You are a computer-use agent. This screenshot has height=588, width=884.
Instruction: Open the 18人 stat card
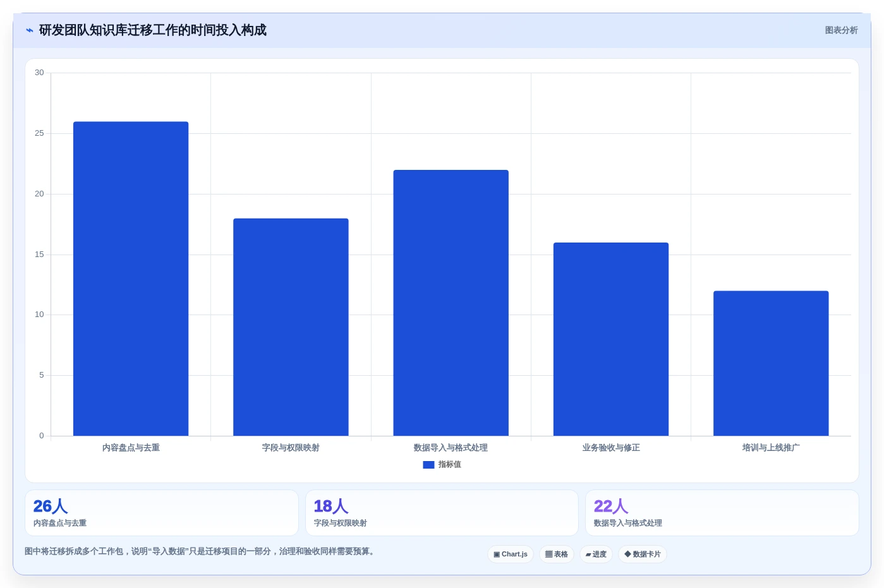(442, 513)
